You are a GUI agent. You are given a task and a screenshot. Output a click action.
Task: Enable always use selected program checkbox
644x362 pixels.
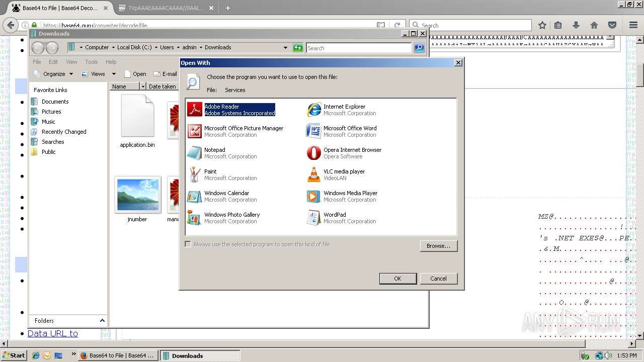(x=188, y=244)
